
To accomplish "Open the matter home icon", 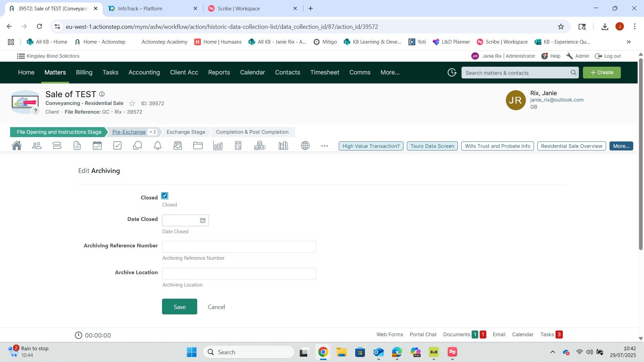I will click(17, 146).
